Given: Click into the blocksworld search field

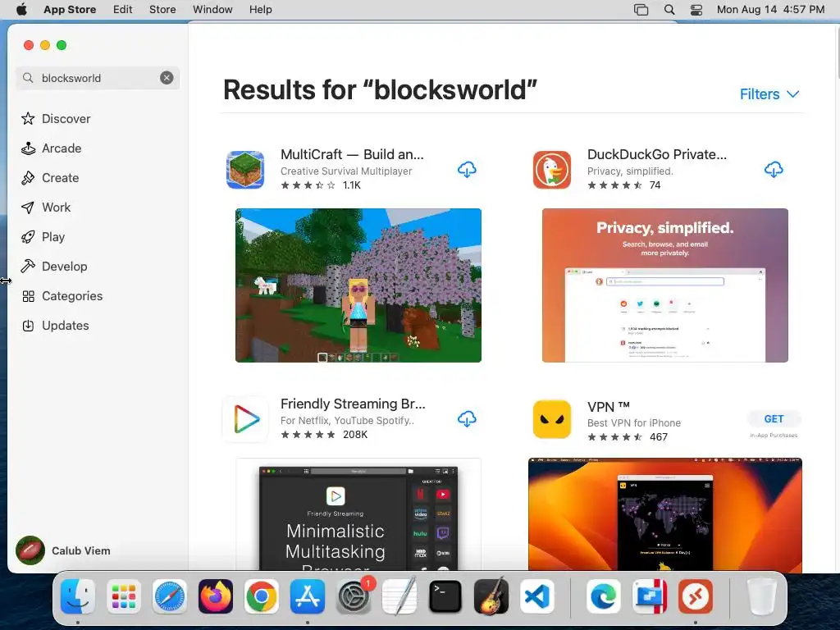Looking at the screenshot, I should pos(97,78).
